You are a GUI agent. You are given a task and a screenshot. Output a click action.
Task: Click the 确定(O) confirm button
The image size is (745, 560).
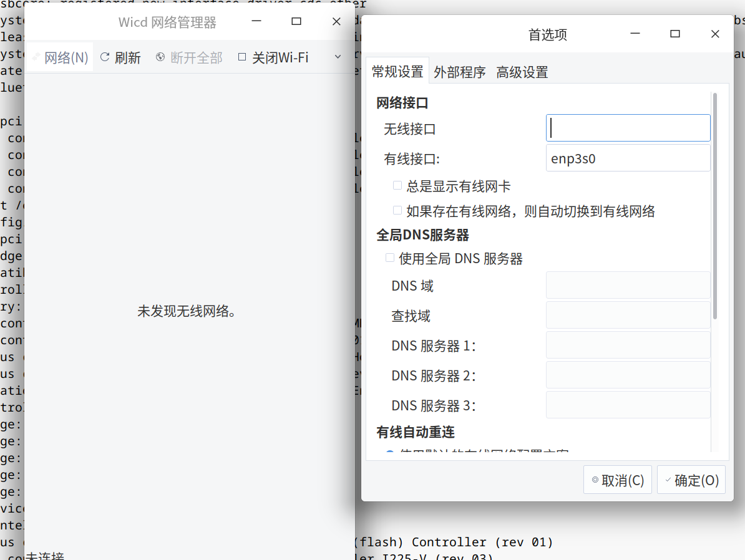(x=691, y=480)
